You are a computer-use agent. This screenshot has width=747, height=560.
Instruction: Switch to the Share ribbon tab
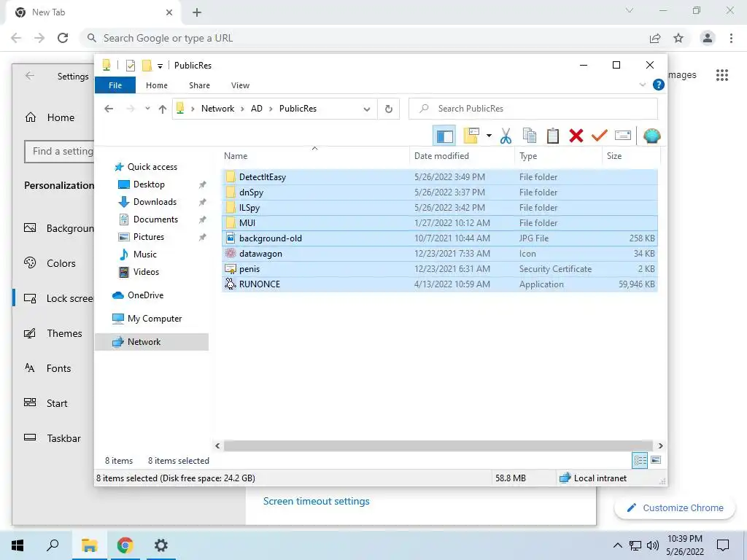tap(199, 85)
